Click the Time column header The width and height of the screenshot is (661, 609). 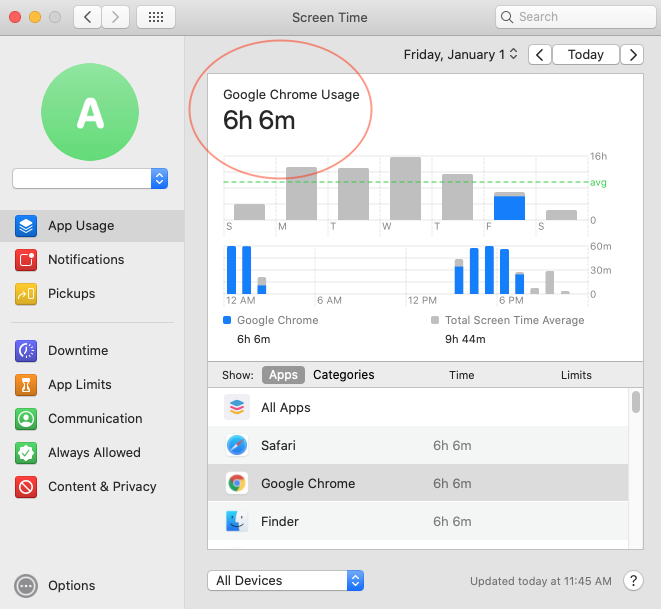coord(462,375)
